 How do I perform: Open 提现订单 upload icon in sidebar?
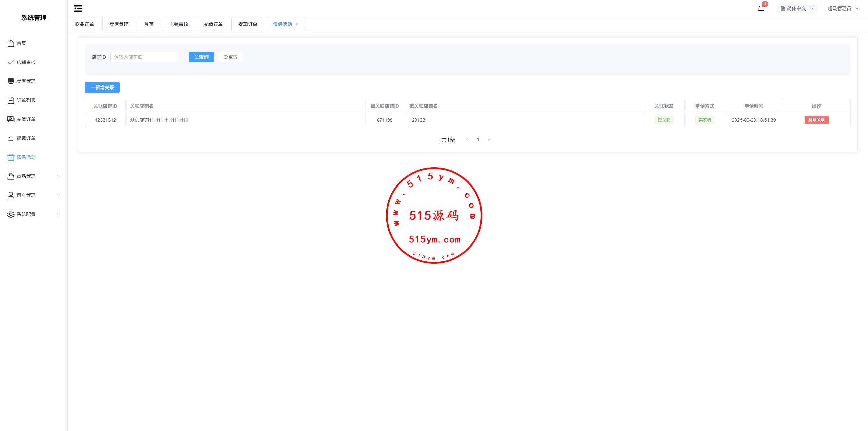click(11, 138)
